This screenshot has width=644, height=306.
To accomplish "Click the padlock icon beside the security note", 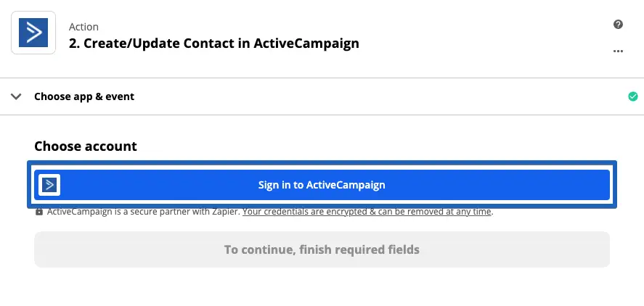I will point(39,212).
